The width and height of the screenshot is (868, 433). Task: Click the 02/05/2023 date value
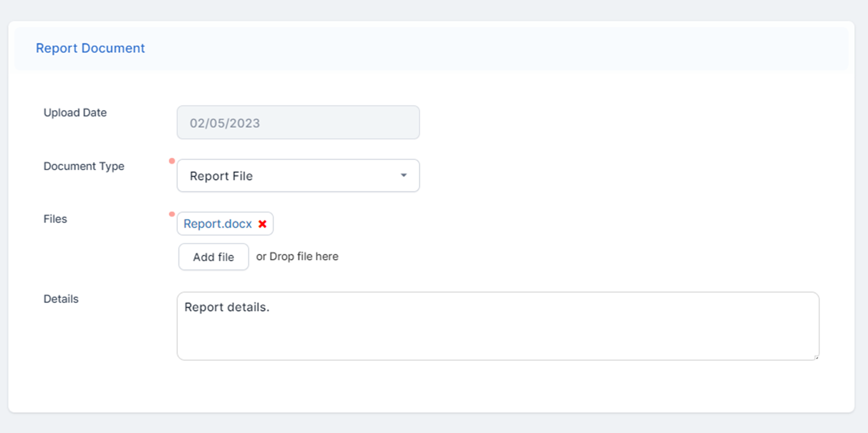pos(224,123)
